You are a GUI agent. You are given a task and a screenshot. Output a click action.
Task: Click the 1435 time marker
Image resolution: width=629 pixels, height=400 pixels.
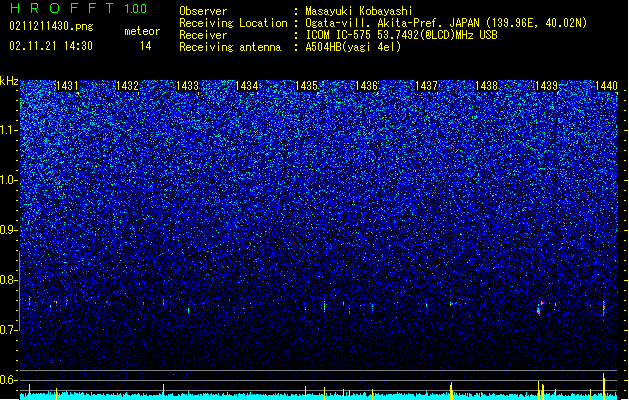click(306, 86)
